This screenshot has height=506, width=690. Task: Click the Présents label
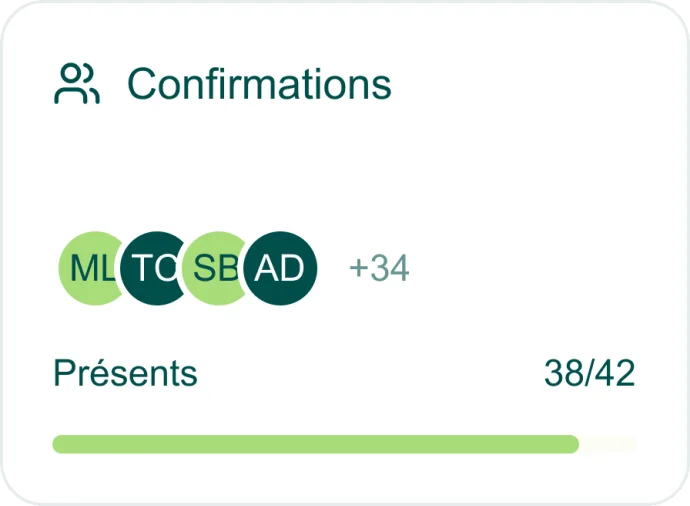pos(125,373)
